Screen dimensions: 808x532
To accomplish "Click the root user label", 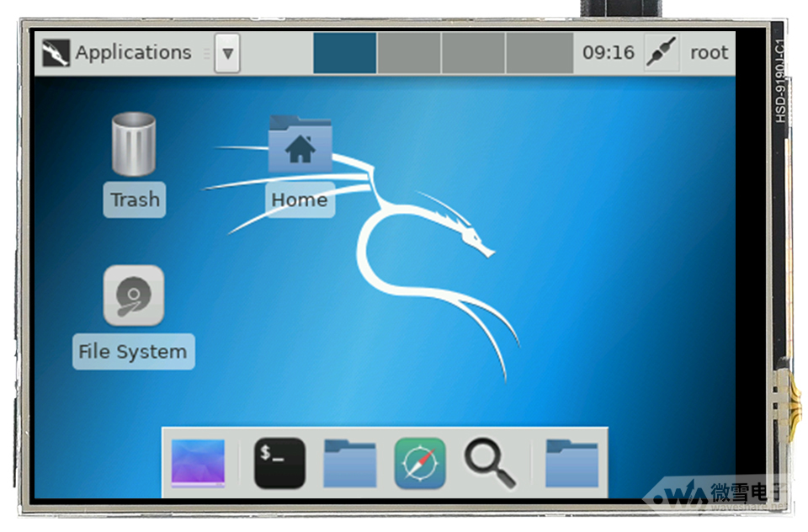I will 709,53.
